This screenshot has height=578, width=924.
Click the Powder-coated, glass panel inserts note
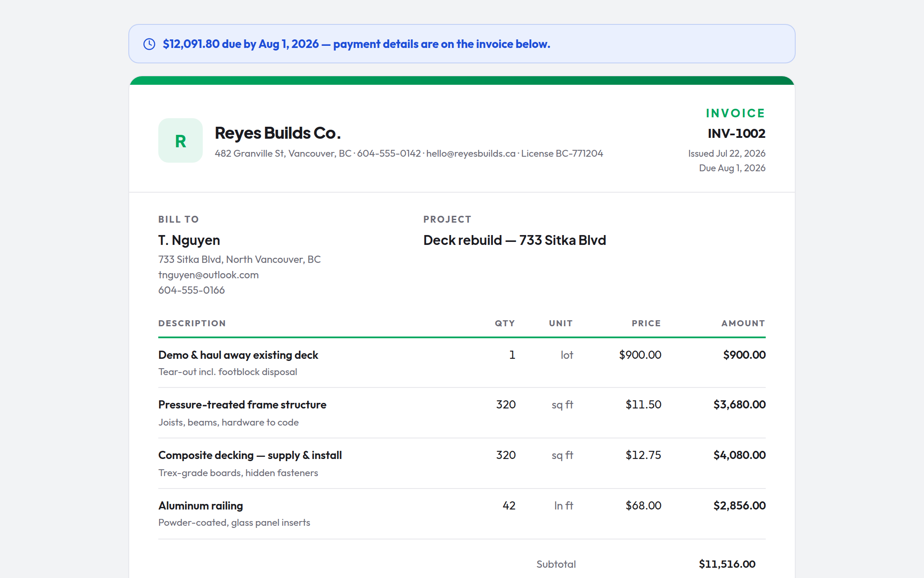pyautogui.click(x=234, y=522)
